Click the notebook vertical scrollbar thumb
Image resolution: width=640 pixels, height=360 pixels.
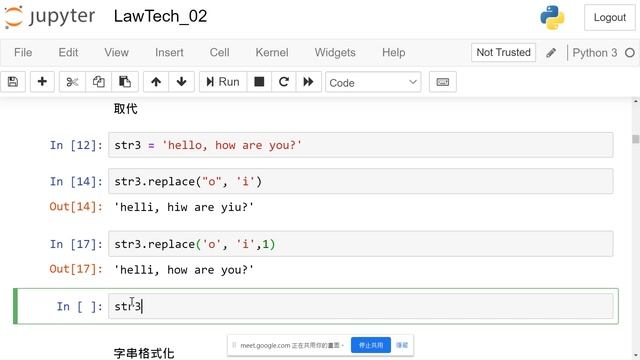(x=636, y=139)
